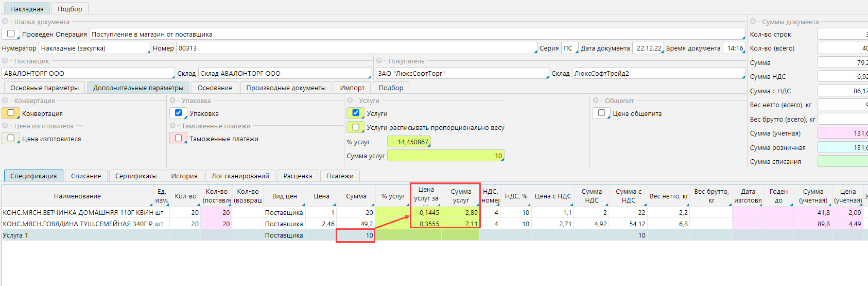Open the Серия dropdown with ПС
Screen dimensions: 868x286
click(x=569, y=48)
